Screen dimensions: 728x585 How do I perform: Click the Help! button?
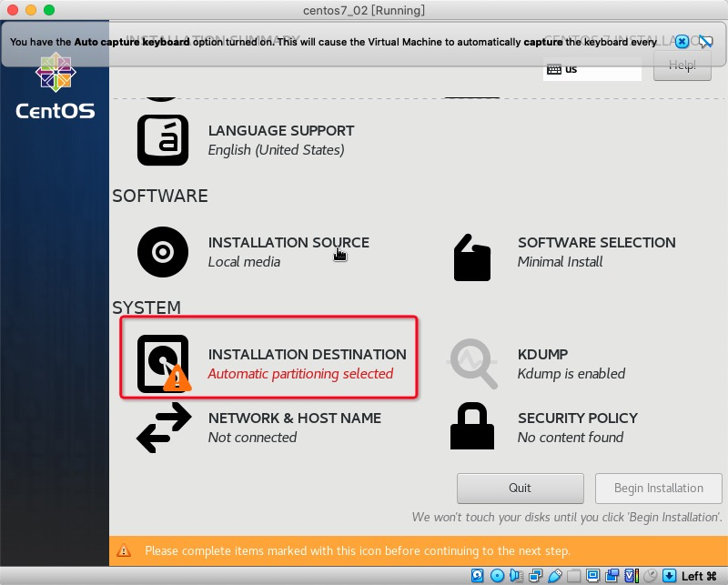click(682, 66)
